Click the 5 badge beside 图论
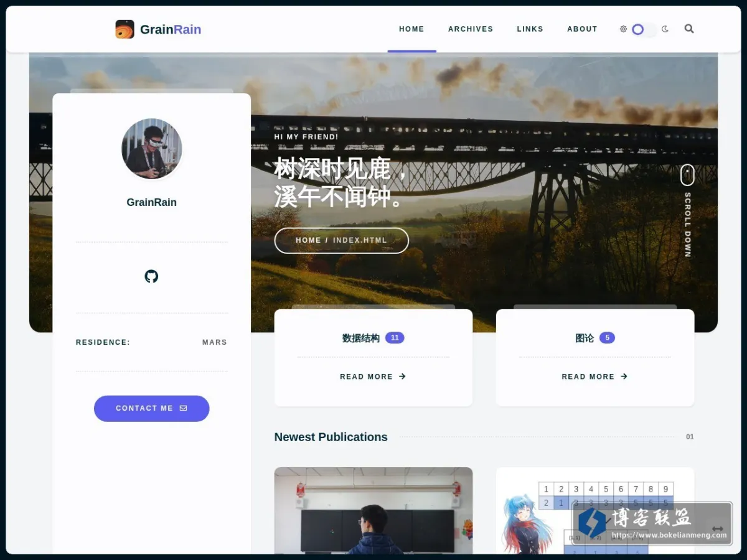The image size is (747, 560). point(607,338)
